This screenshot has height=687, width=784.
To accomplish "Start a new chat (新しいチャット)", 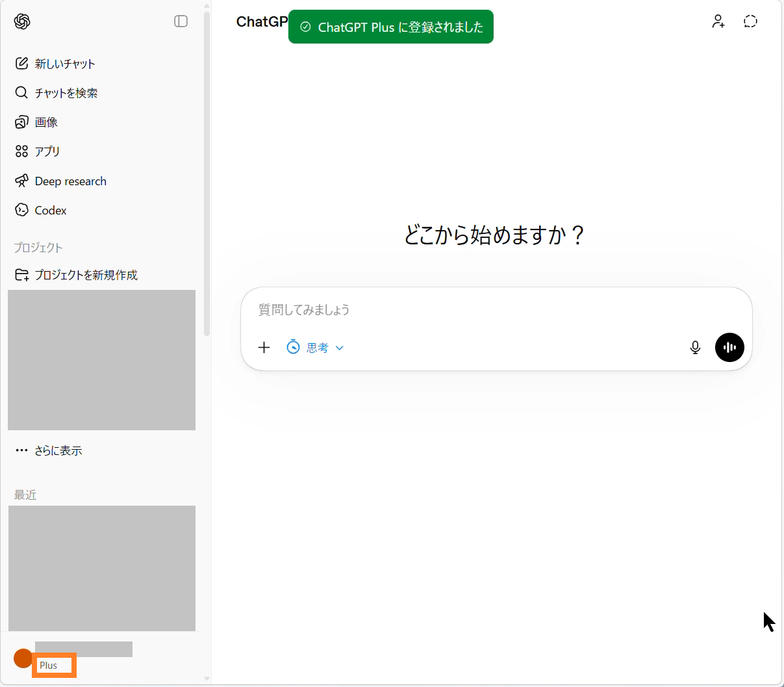I will (x=64, y=64).
